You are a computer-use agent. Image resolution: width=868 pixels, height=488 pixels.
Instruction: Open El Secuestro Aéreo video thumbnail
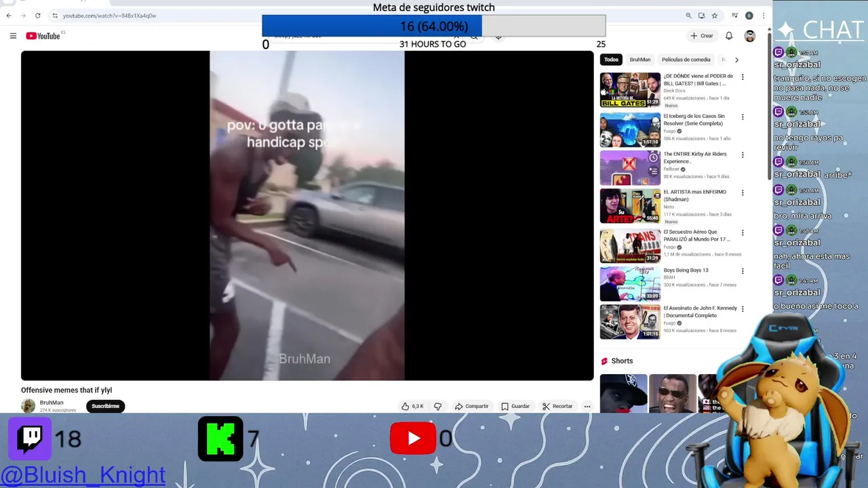click(x=630, y=245)
